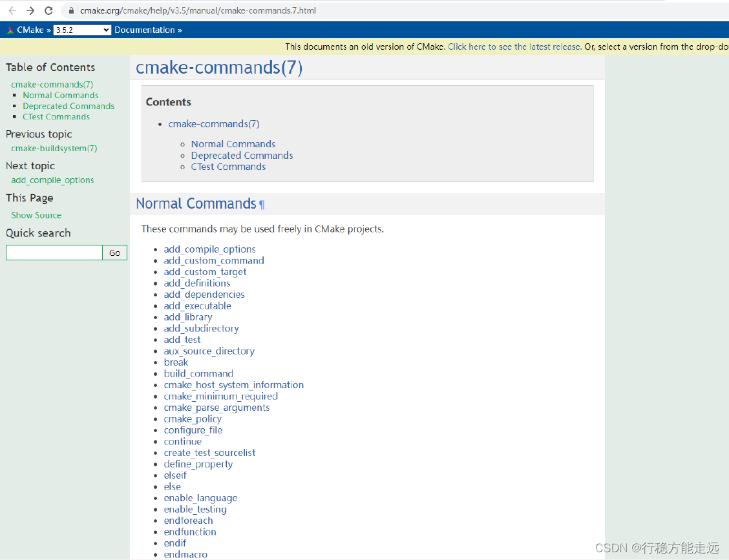
Task: Open add_custom_target link
Action: click(x=205, y=272)
